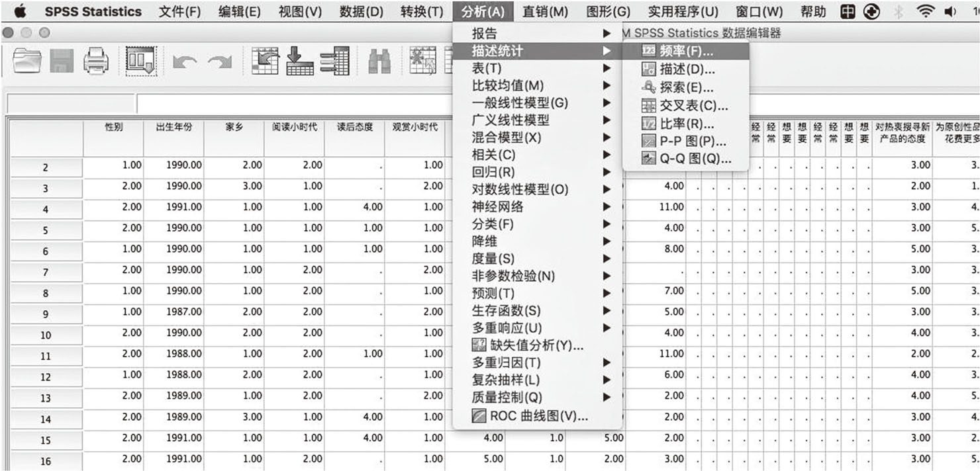Choose 探索(E)... from the submenu
The image size is (980, 471).
685,87
